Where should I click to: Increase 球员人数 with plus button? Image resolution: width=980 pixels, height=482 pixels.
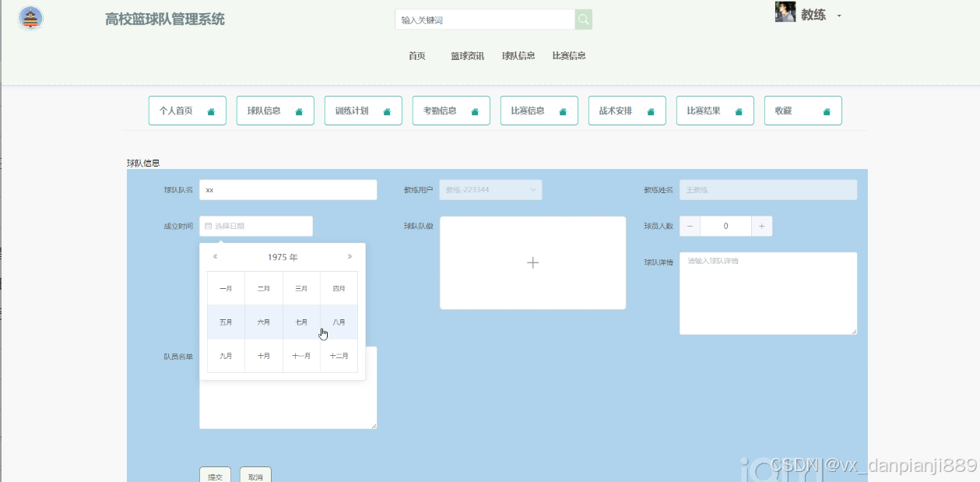pyautogui.click(x=761, y=226)
